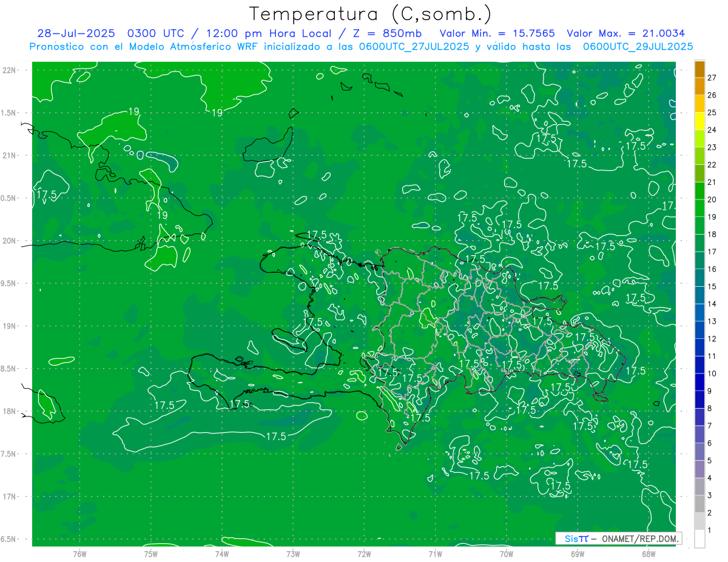Click the '0600UTC_29JUL2025' valid-until time
The image size is (728, 562).
click(x=638, y=46)
